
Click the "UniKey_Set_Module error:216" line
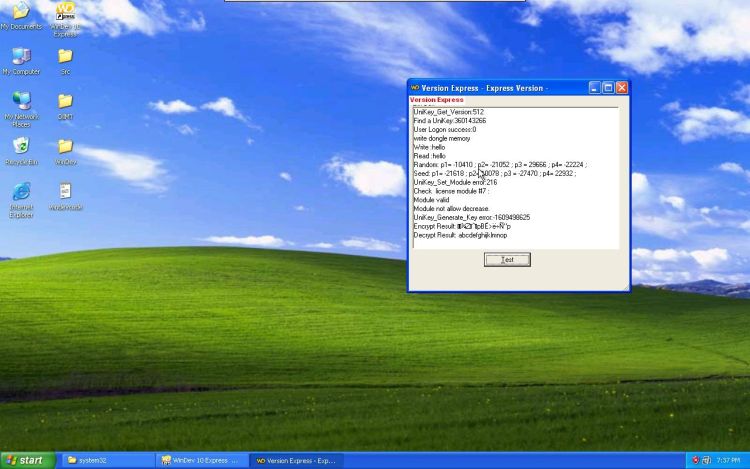(x=455, y=182)
